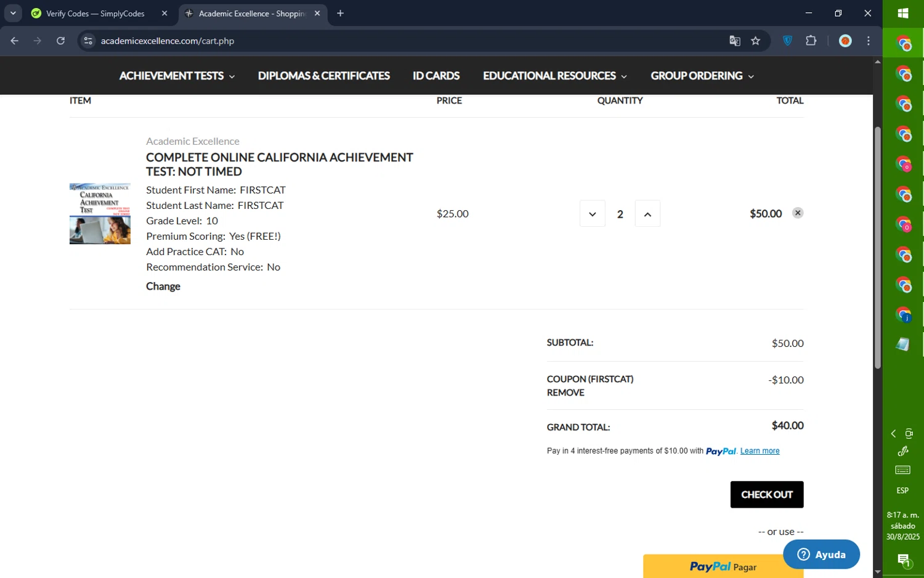Proceed with the Check Out button
The width and height of the screenshot is (924, 578).
click(x=767, y=495)
